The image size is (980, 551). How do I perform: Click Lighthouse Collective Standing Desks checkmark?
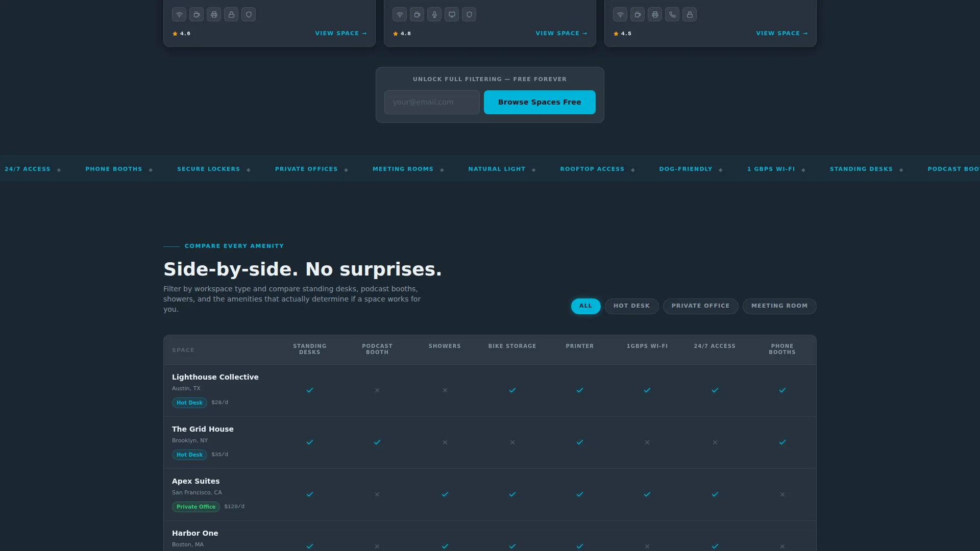coord(310,390)
